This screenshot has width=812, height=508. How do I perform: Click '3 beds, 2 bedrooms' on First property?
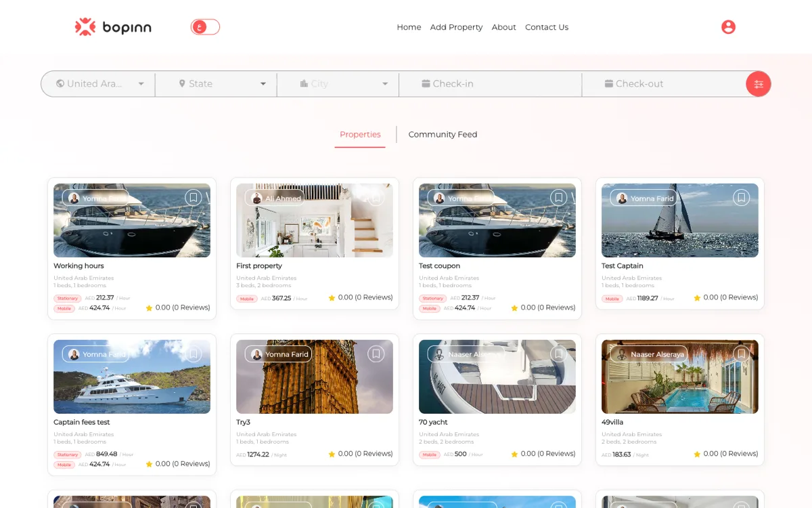pos(264,286)
